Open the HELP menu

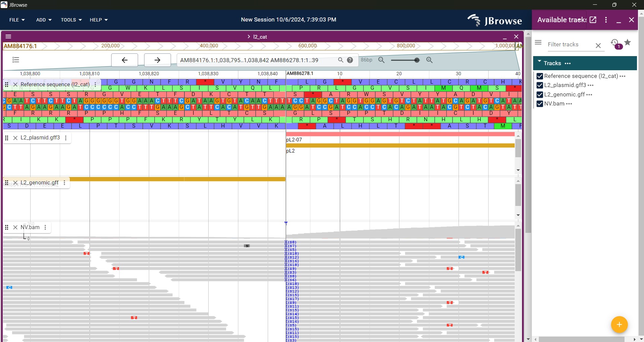click(x=99, y=20)
